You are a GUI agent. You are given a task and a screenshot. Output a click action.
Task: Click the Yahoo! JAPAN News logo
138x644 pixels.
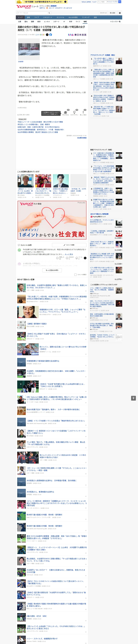[28, 7]
